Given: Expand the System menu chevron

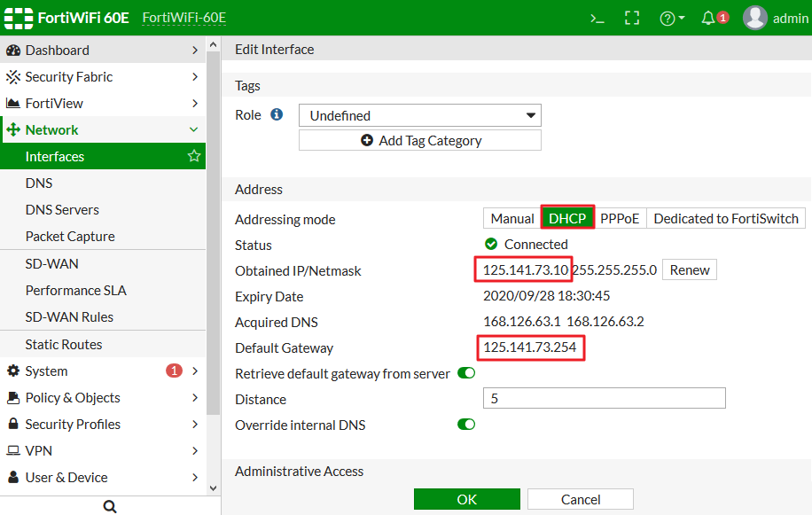Looking at the screenshot, I should (x=195, y=371).
